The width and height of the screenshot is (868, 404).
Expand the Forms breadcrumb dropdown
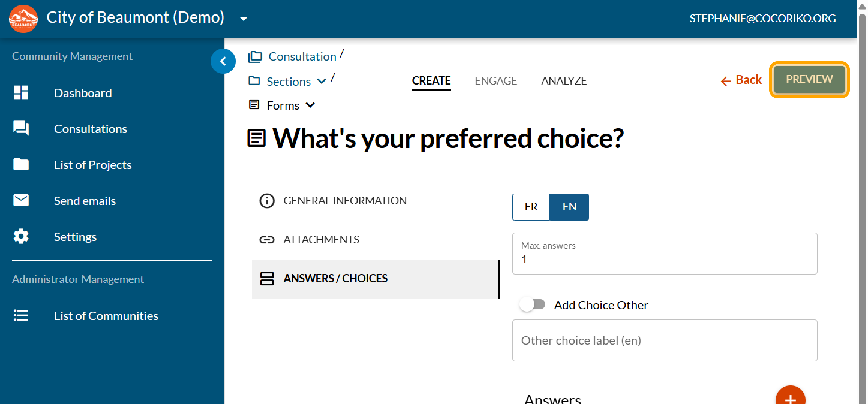tap(310, 105)
